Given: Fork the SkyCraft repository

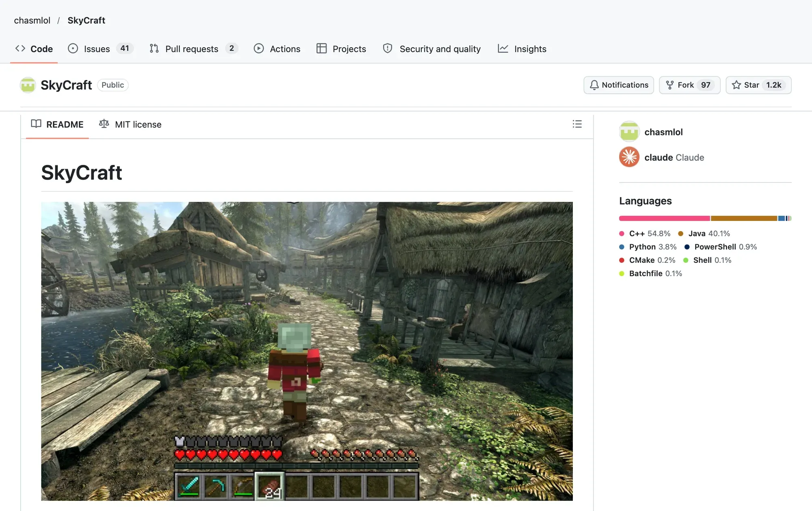Looking at the screenshot, I should 689,85.
